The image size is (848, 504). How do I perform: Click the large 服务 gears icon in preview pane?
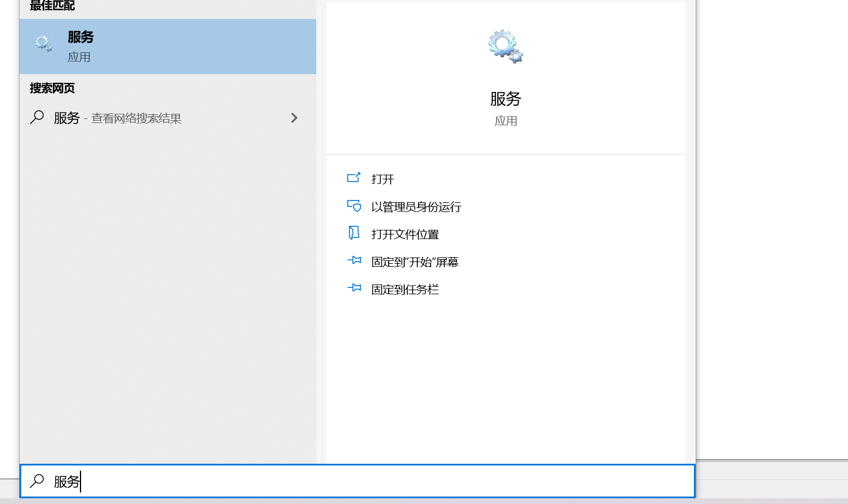[505, 47]
